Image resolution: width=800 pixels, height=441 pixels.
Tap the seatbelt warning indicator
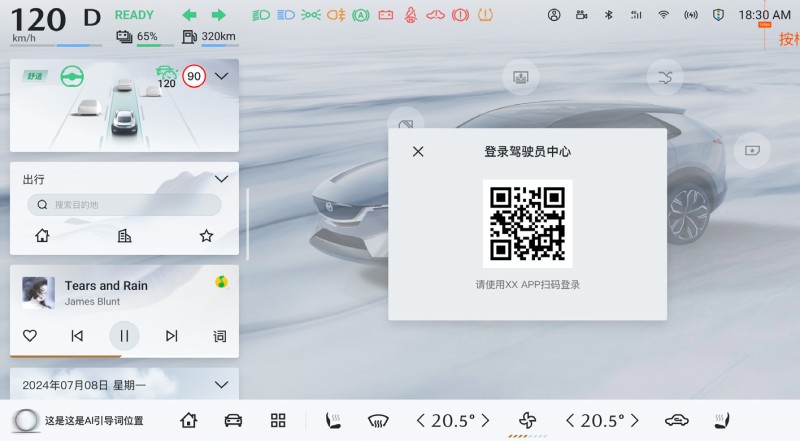coord(411,15)
